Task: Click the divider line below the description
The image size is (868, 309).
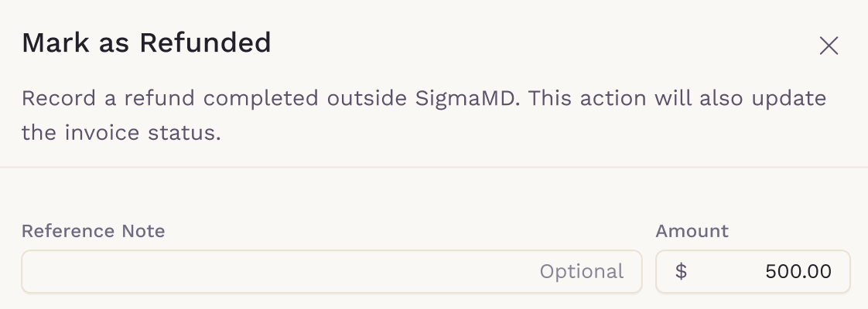Action: pyautogui.click(x=434, y=167)
